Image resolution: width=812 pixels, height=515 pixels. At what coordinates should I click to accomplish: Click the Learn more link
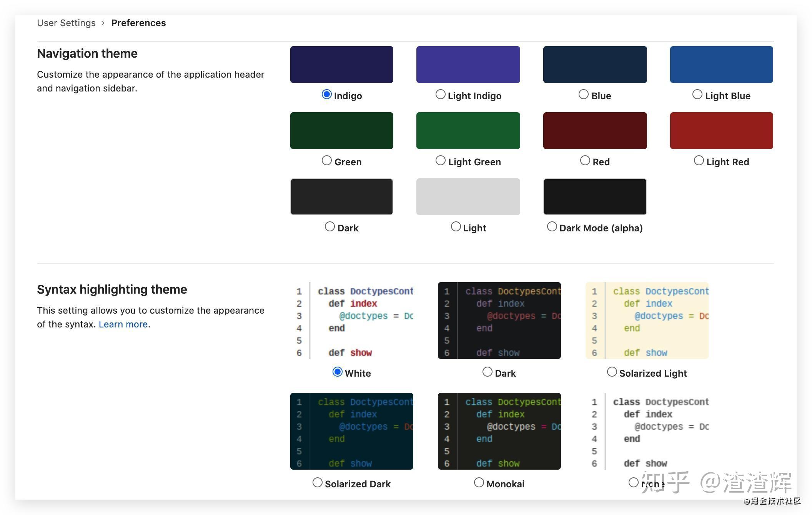click(x=123, y=324)
